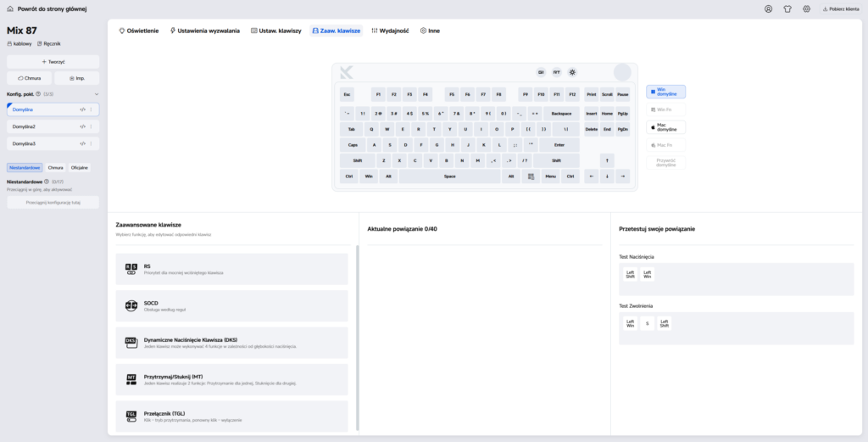Click the Imp. import button

pos(77,78)
